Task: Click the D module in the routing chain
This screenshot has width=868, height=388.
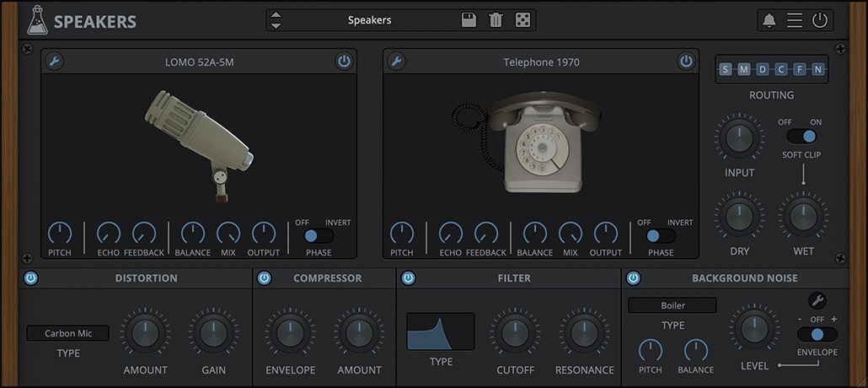Action: point(762,69)
